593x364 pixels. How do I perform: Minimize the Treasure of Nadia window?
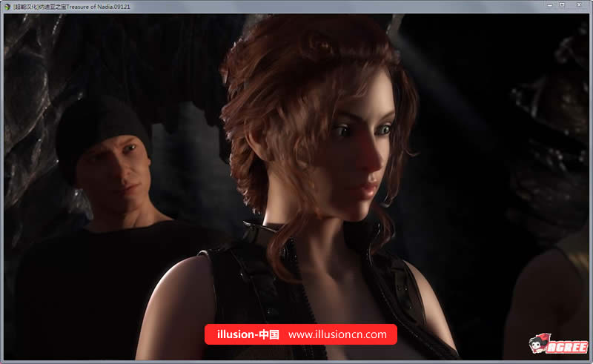548,5
